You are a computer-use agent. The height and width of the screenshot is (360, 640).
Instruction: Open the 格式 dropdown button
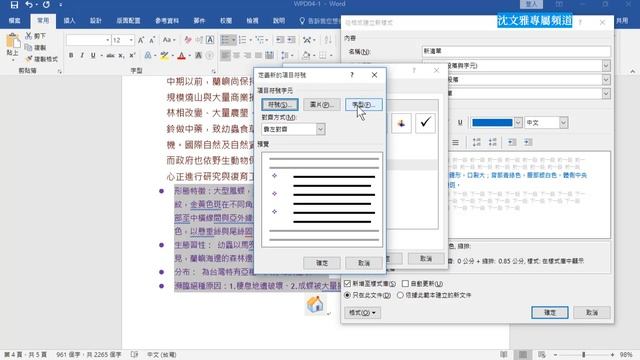click(x=362, y=313)
